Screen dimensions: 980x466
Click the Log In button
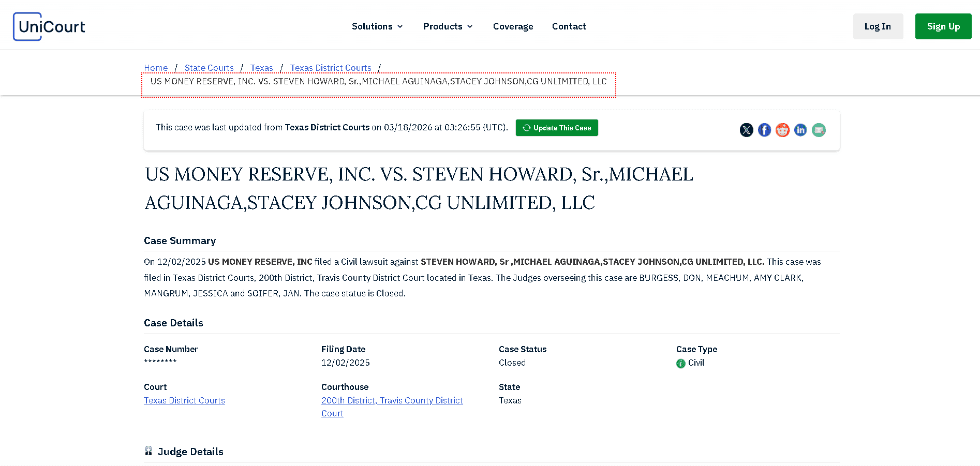(878, 26)
